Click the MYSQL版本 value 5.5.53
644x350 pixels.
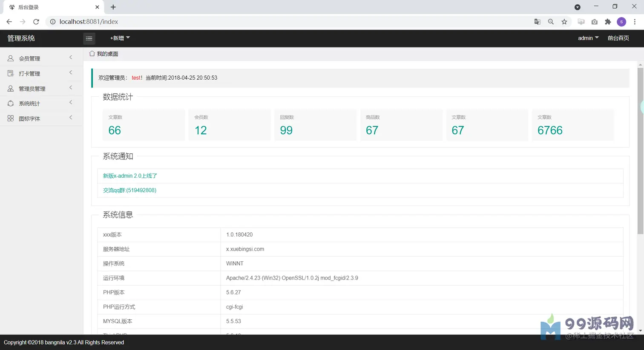(x=233, y=321)
